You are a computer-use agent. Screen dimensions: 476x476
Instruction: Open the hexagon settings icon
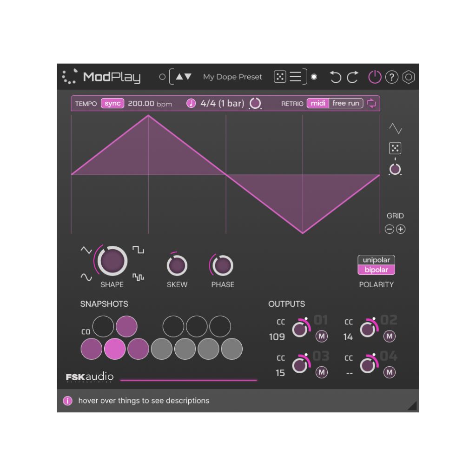(x=409, y=77)
